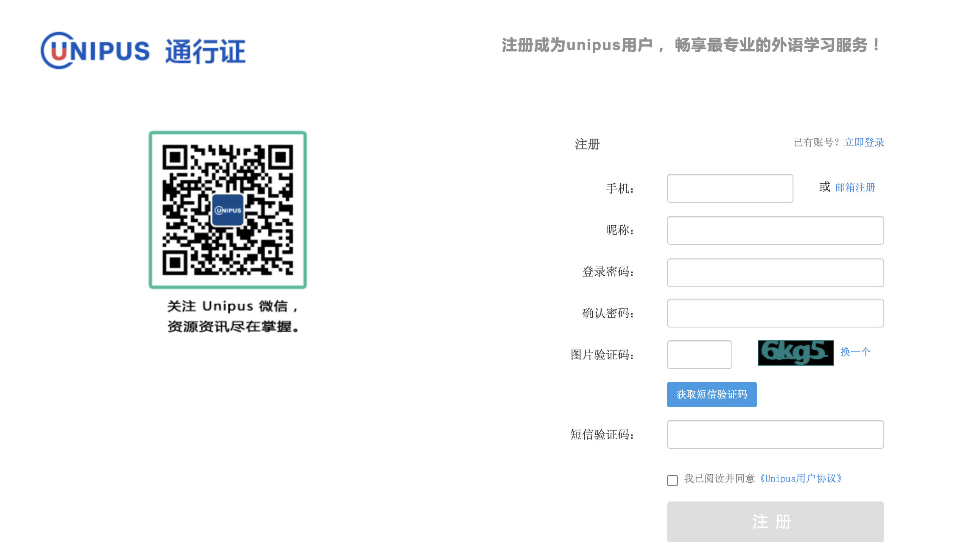Check the agreement to Unipus 用户协议

coord(672,481)
